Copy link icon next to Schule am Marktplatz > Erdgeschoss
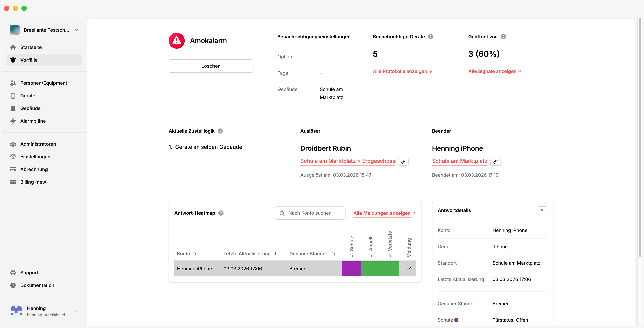This screenshot has height=328, width=644. [x=403, y=162]
